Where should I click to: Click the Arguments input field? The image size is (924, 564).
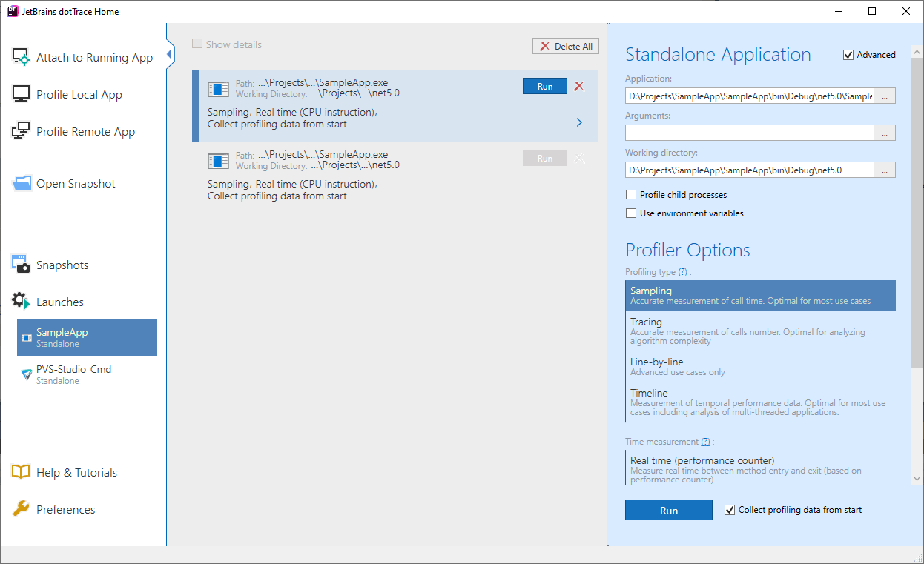[750, 133]
